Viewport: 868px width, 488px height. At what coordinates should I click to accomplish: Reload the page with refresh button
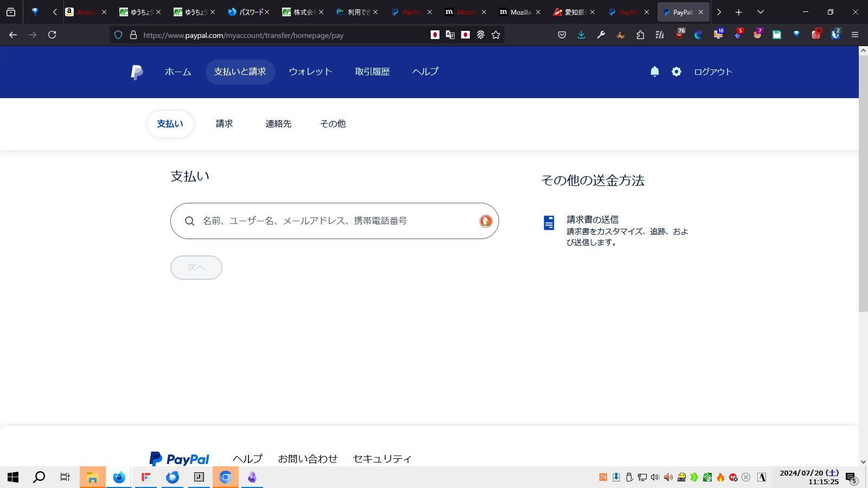pyautogui.click(x=52, y=35)
